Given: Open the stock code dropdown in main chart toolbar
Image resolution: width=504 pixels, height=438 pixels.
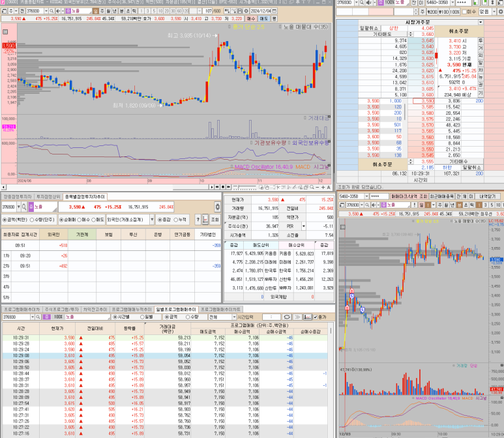Looking at the screenshot, I should coord(46,11).
